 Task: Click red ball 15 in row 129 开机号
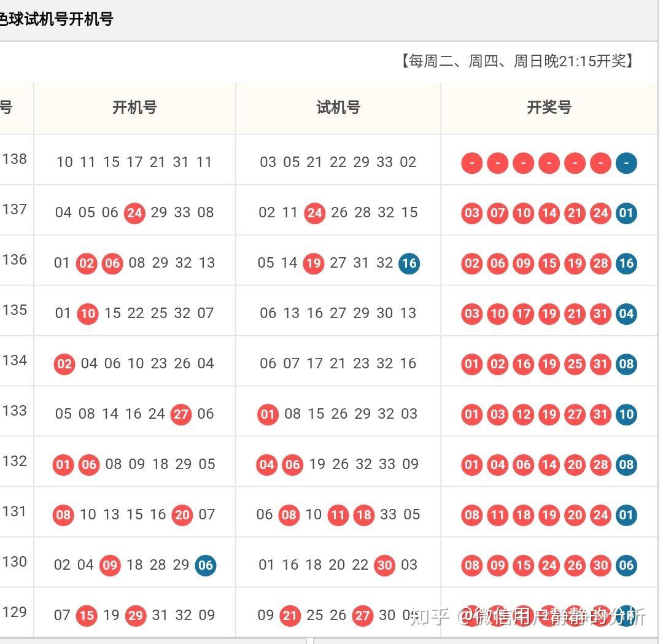(x=87, y=615)
